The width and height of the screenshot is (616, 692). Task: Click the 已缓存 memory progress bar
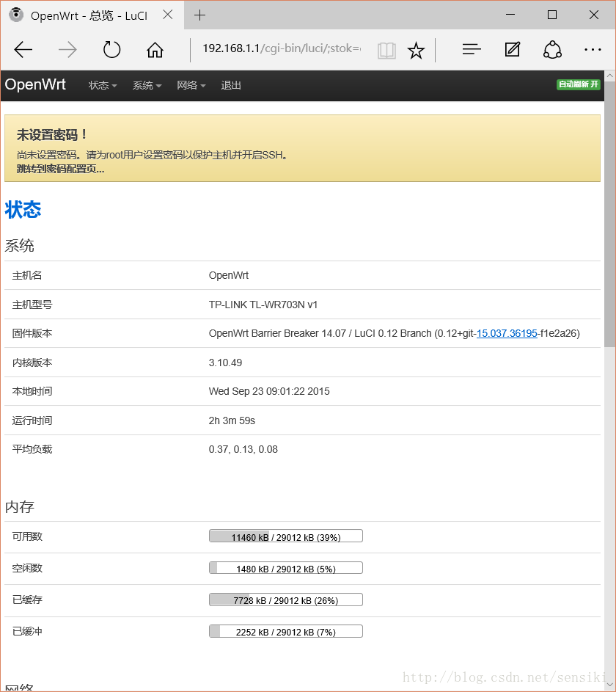tap(286, 600)
